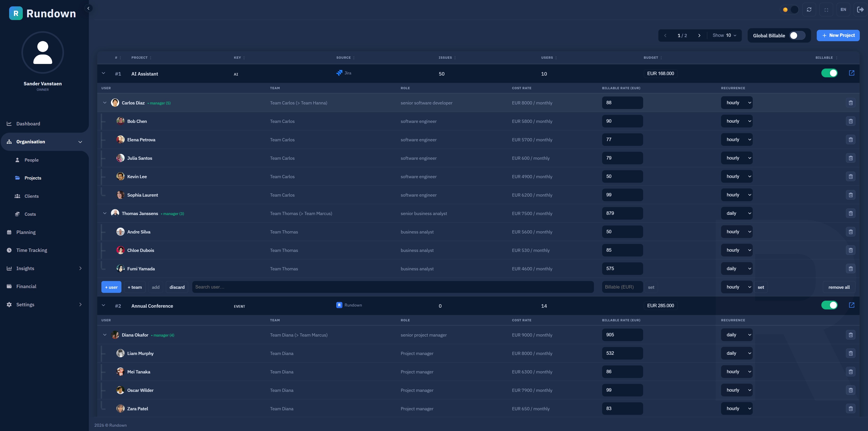The width and height of the screenshot is (868, 431).
Task: Delete Chloe Dubois row via trash icon
Action: tap(850, 250)
